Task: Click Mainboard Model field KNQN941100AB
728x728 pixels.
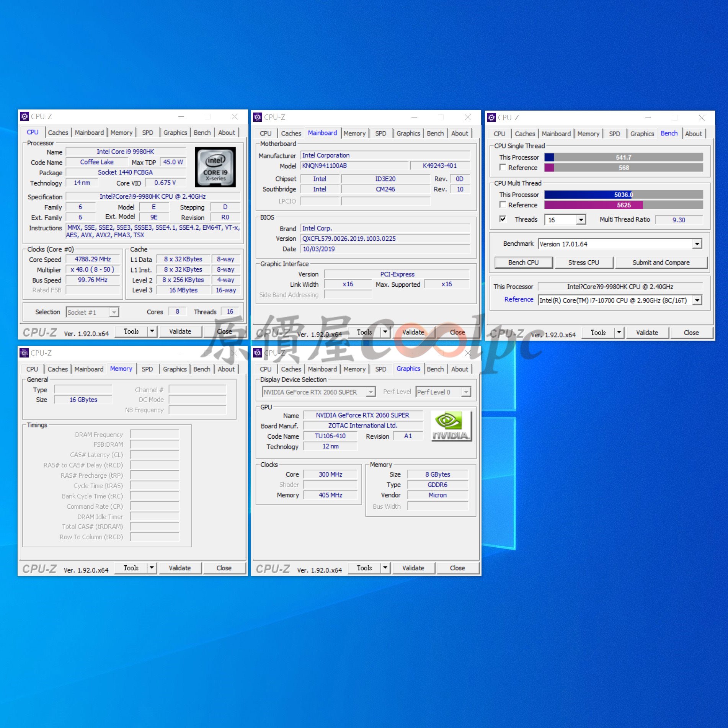Action: point(354,166)
